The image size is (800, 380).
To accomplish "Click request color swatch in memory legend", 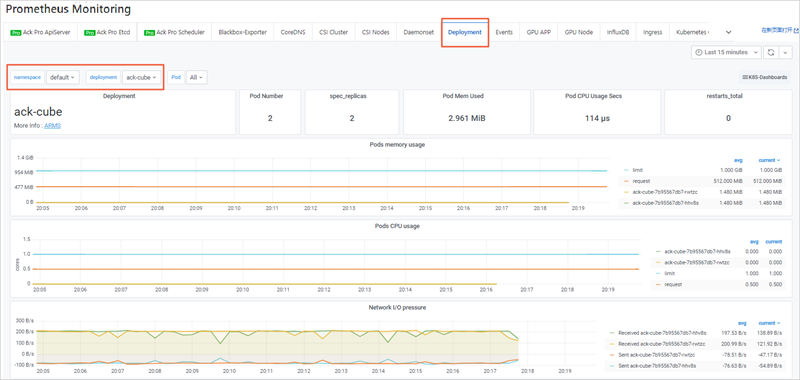I will (x=627, y=181).
